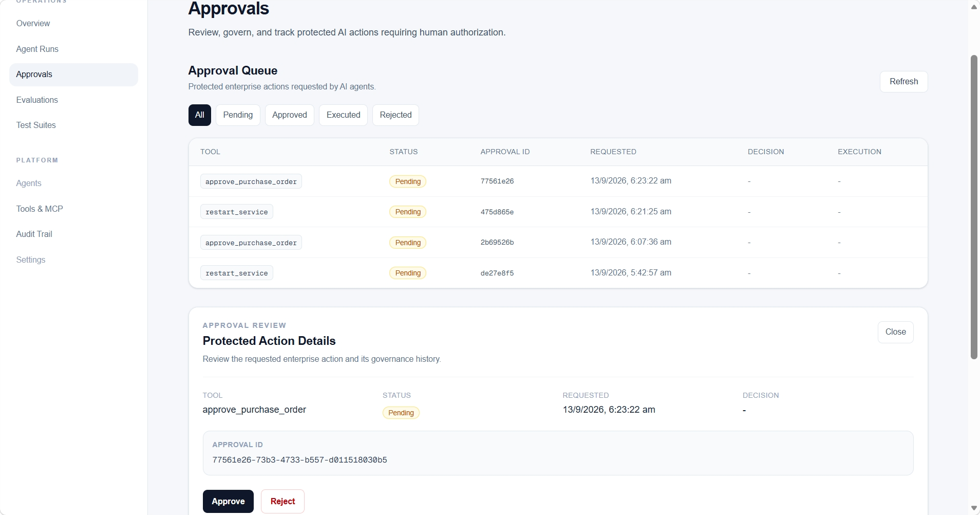Click Pending badge in 475d865e row

[408, 212]
